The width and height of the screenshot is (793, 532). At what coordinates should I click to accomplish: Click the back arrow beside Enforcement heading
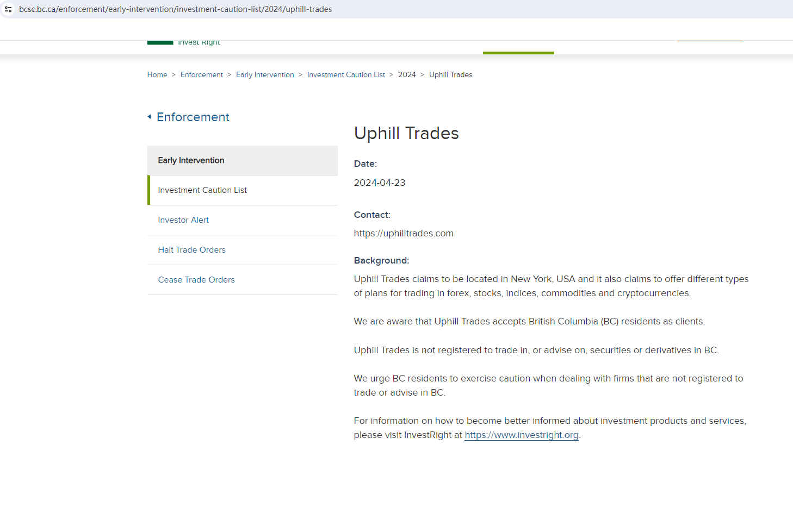click(149, 117)
